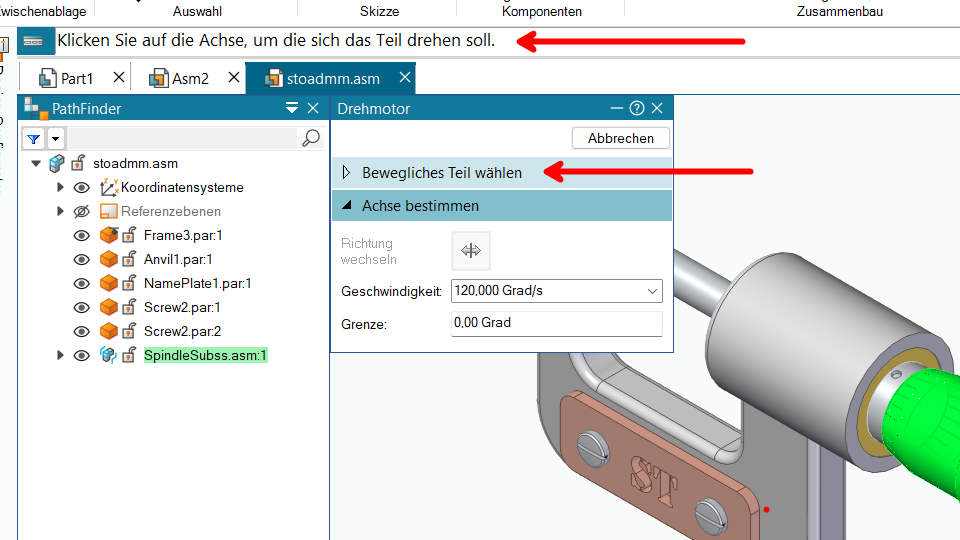Image resolution: width=960 pixels, height=540 pixels.
Task: Hide Koordinatensysteme with its eye icon
Action: (x=81, y=187)
